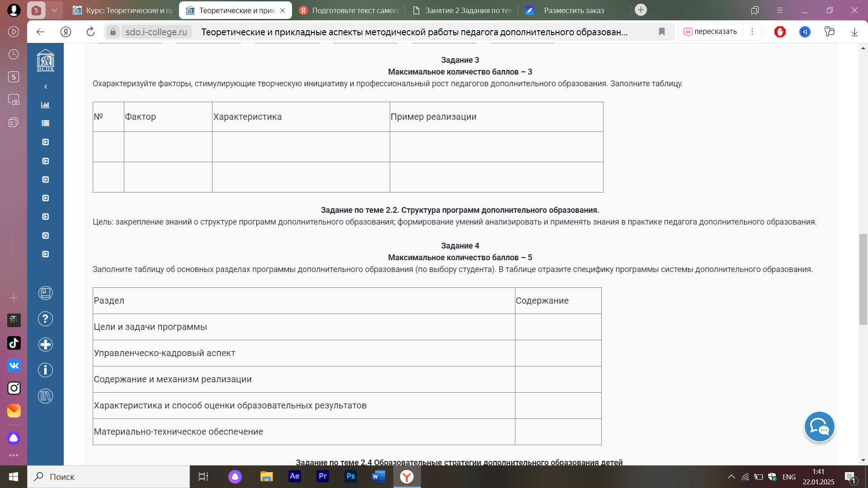Open the library books icon in sidebar

coord(45,396)
